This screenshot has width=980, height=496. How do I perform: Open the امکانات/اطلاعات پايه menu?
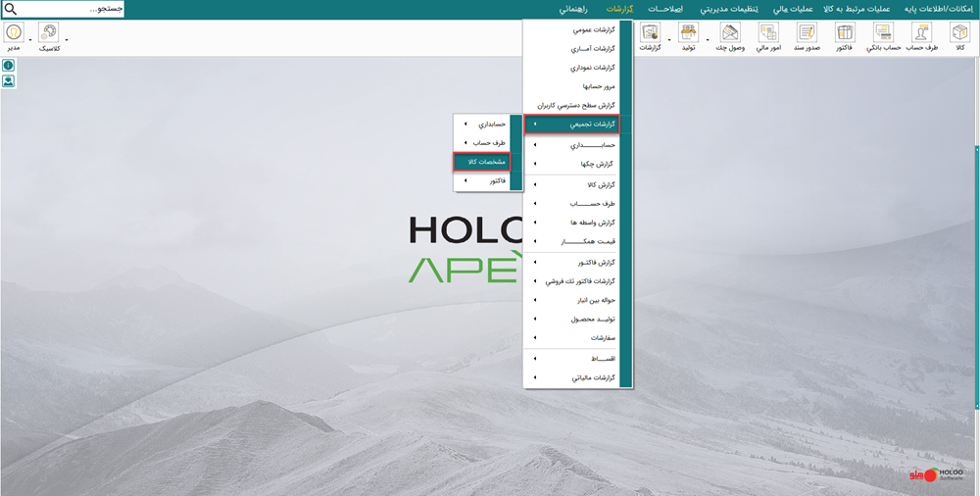click(940, 10)
